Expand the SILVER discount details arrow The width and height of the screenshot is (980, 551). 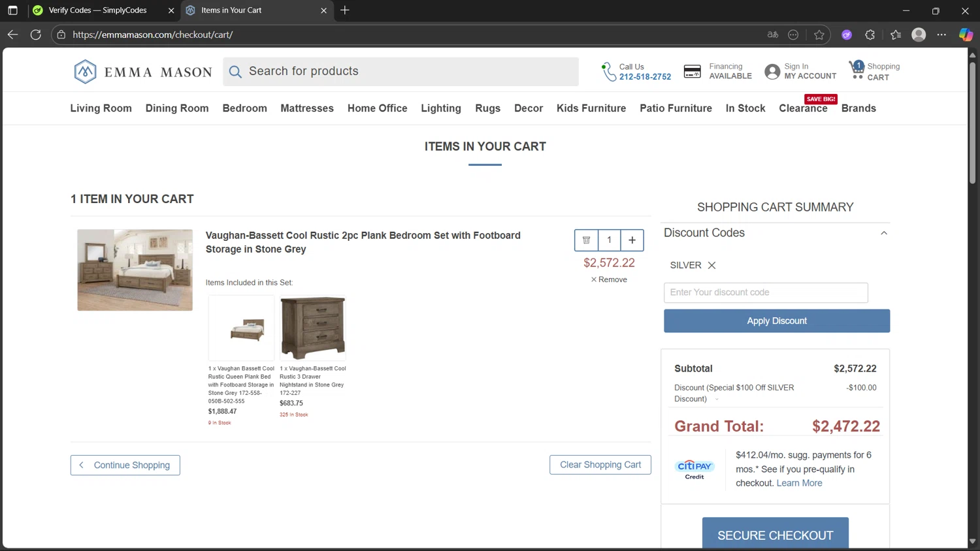[x=717, y=400]
